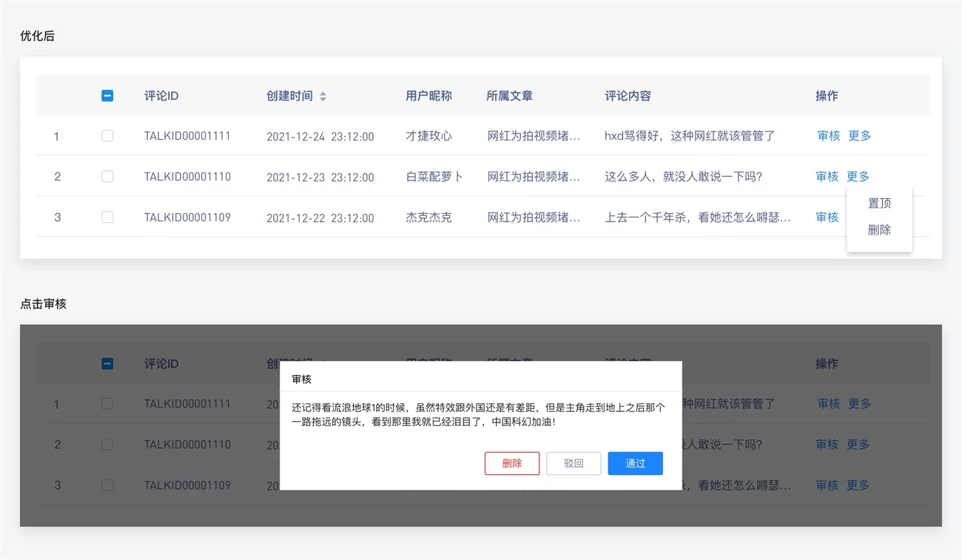The width and height of the screenshot is (962, 560).
Task: Click the sort arrows beside 创建时间 in top table
Action: [323, 96]
